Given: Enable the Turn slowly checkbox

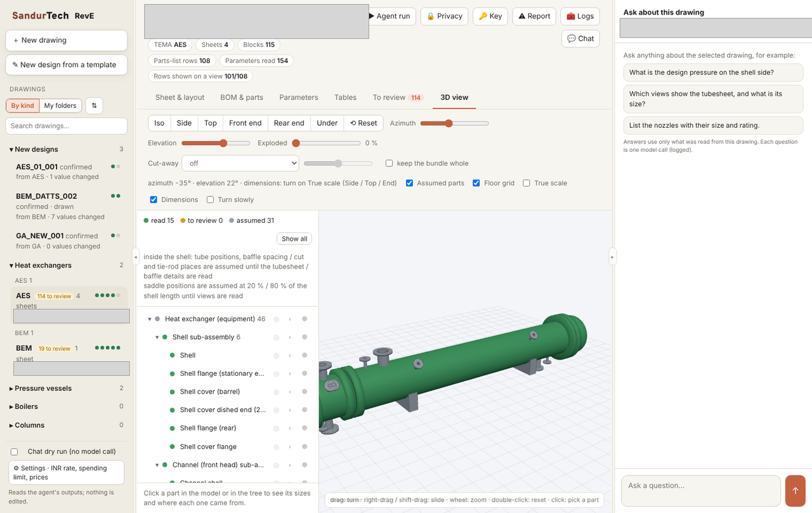Looking at the screenshot, I should (x=211, y=199).
